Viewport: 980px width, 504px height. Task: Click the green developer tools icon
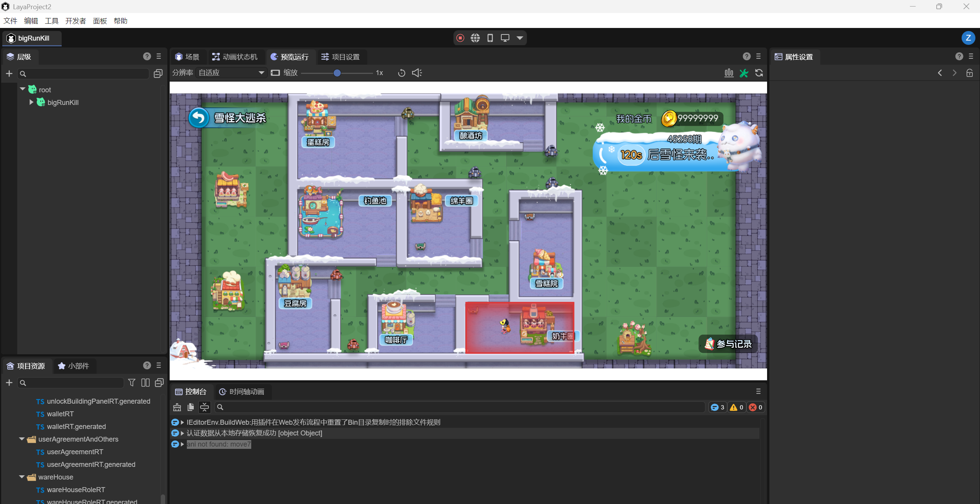(x=744, y=73)
